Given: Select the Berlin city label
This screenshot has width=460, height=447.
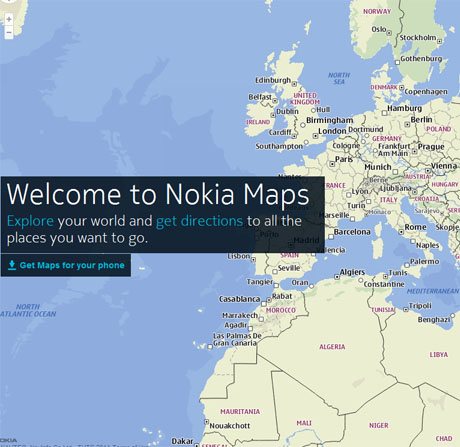Looking at the screenshot, I should 421,119.
